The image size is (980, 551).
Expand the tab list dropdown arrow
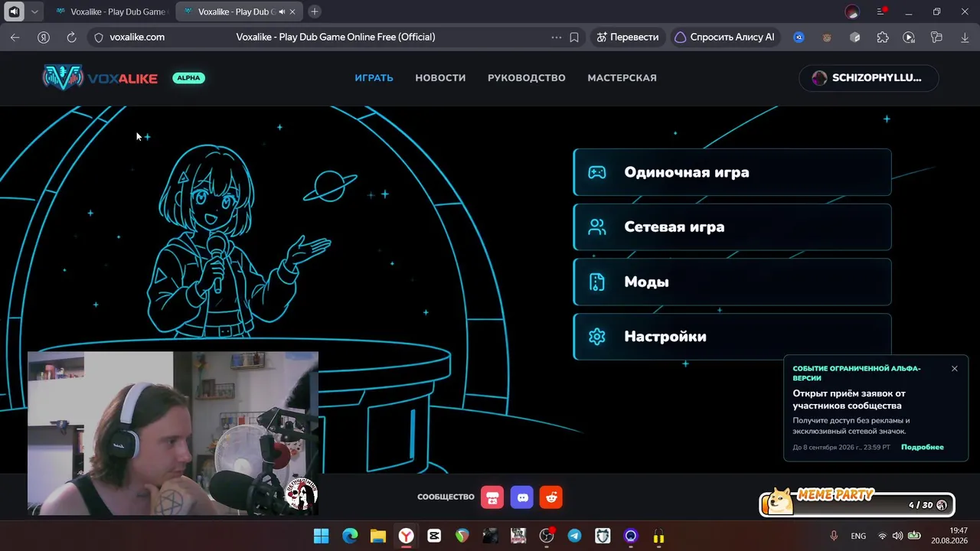tap(34, 11)
